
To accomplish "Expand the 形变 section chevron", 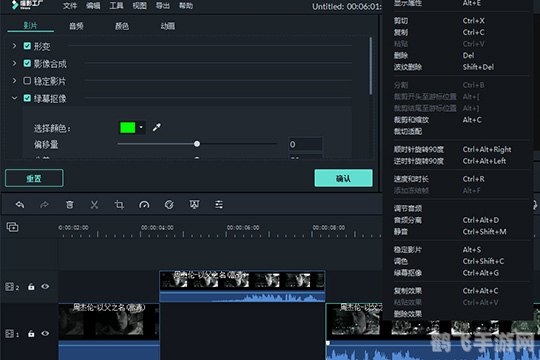I will (14, 45).
